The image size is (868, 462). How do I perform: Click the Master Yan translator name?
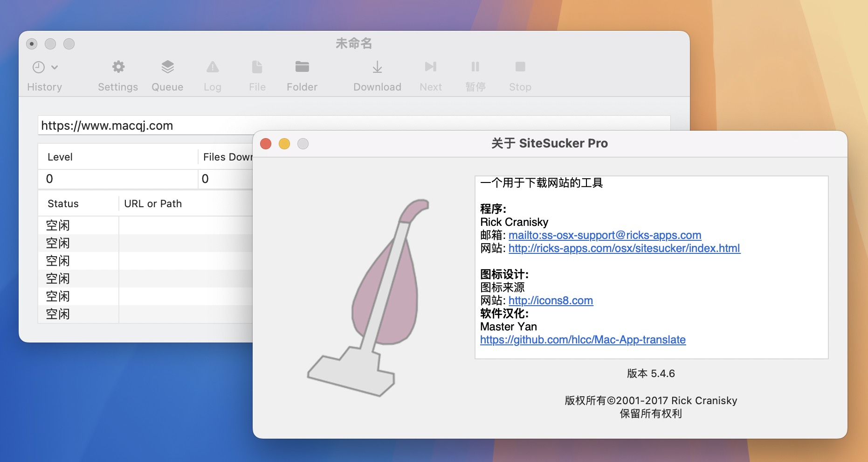pos(509,327)
